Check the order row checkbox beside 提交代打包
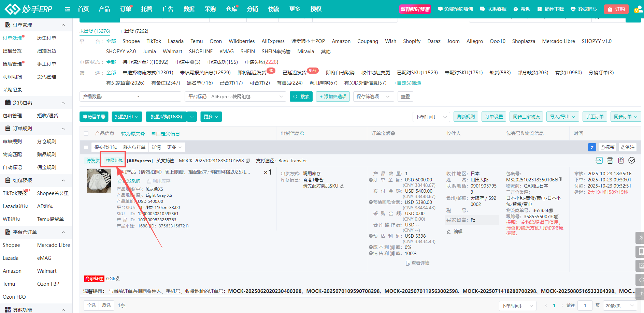This screenshot has height=313, width=644. pos(86,147)
